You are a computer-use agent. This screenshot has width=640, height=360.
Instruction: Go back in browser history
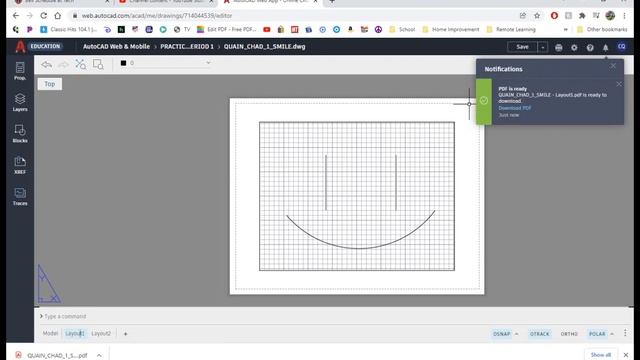coord(16,16)
